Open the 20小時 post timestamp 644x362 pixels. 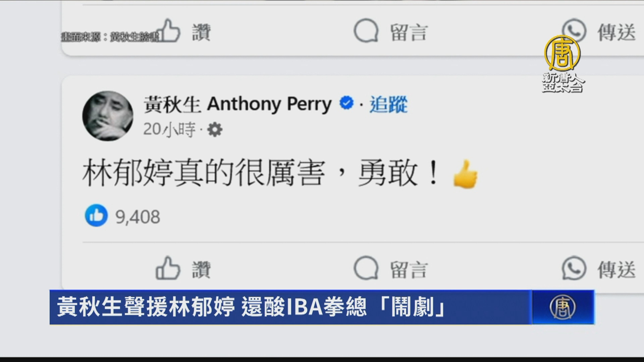click(x=169, y=129)
